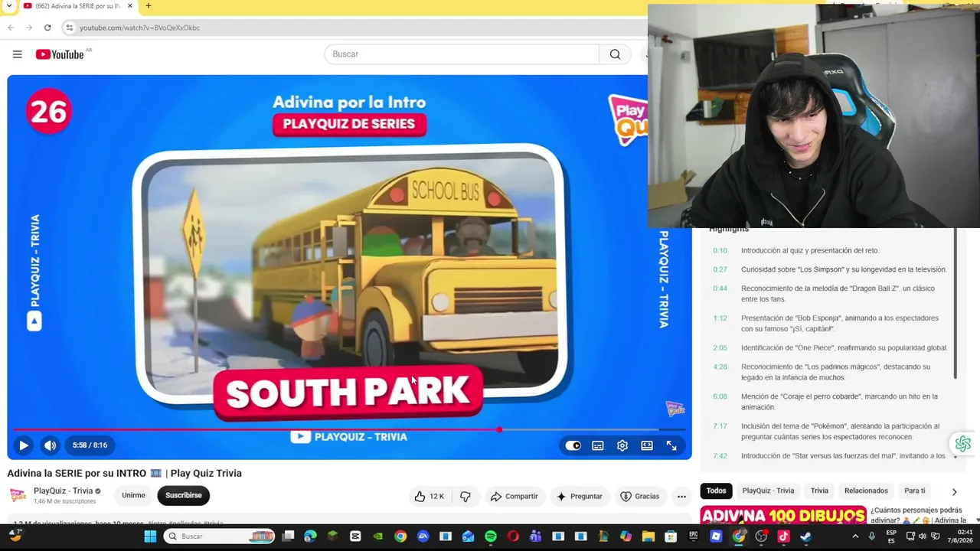Viewport: 980px width, 551px height.
Task: Go to the YouTube home logo
Action: pos(60,54)
